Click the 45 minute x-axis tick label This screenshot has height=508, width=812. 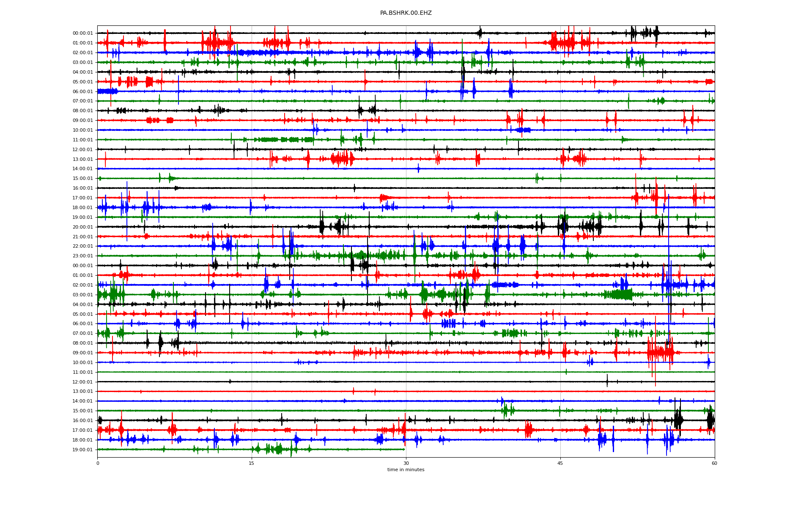(560, 463)
